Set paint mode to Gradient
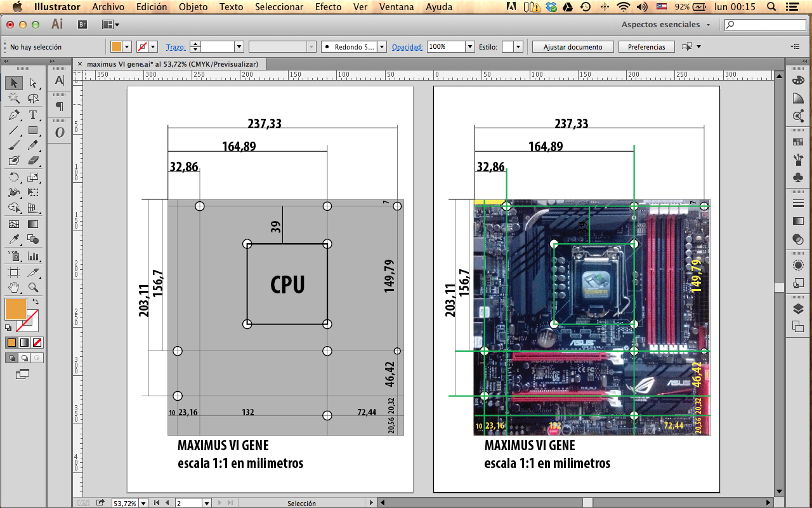This screenshot has width=812, height=508. tap(24, 342)
